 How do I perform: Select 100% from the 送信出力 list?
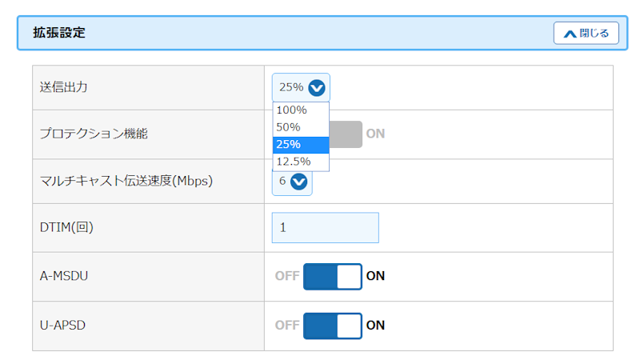tap(292, 110)
